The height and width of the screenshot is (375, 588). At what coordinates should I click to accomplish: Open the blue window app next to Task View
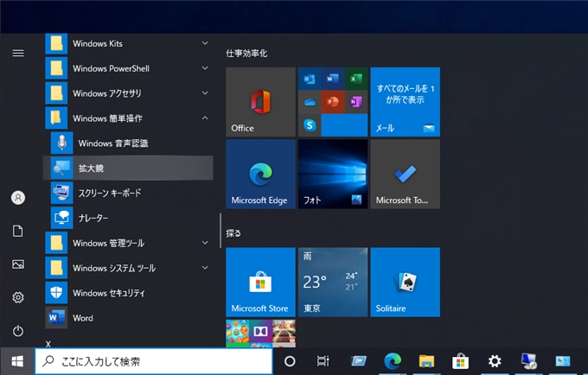[x=358, y=361]
